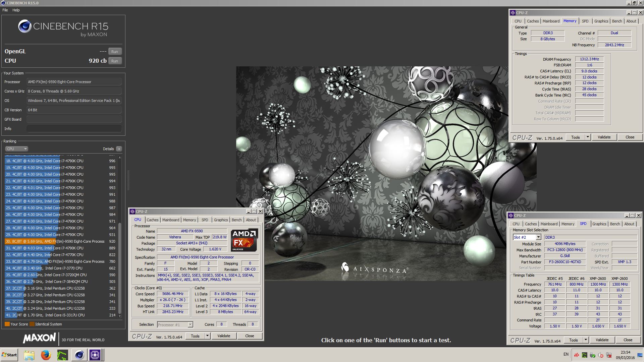This screenshot has width=644, height=362.
Task: Run the OpenGL benchmark
Action: point(115,52)
